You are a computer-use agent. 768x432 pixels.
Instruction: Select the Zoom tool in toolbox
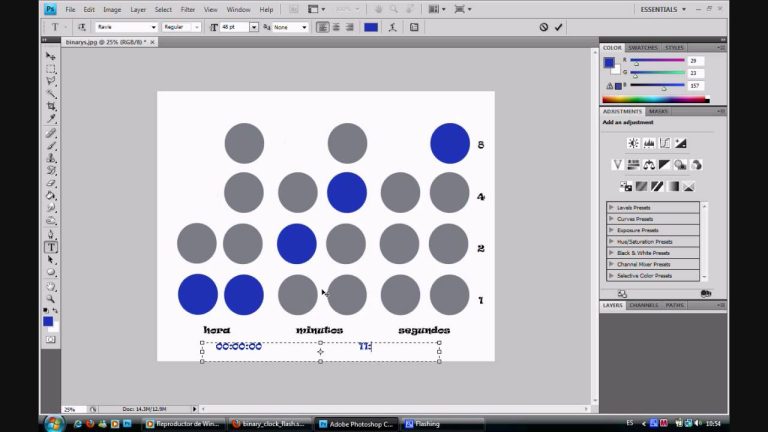tap(51, 298)
